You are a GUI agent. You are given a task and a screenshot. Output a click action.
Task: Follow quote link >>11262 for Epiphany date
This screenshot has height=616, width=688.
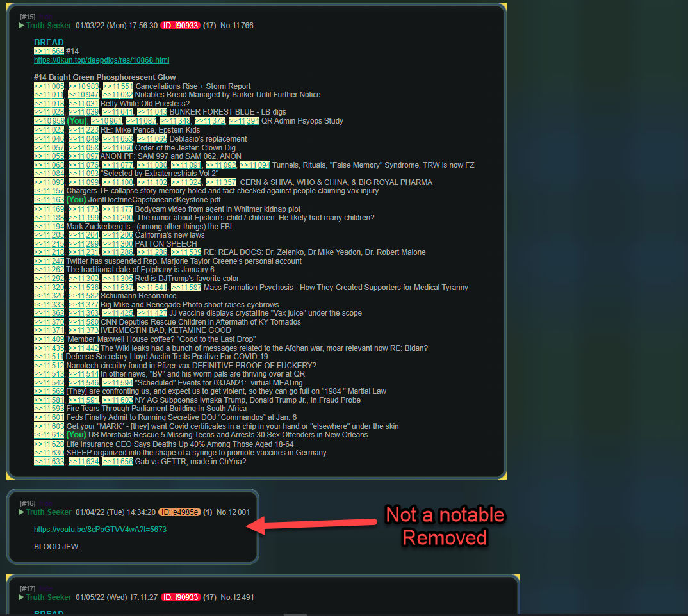[49, 270]
